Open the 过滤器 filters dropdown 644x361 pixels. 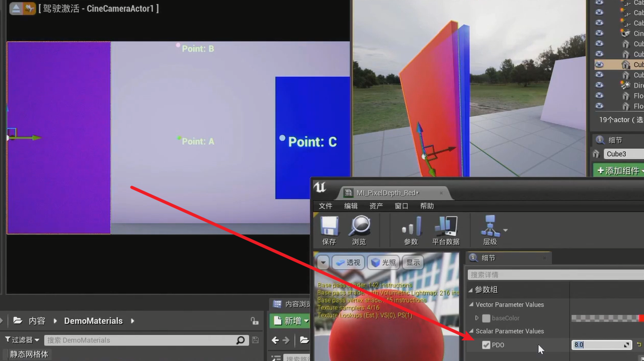22,340
